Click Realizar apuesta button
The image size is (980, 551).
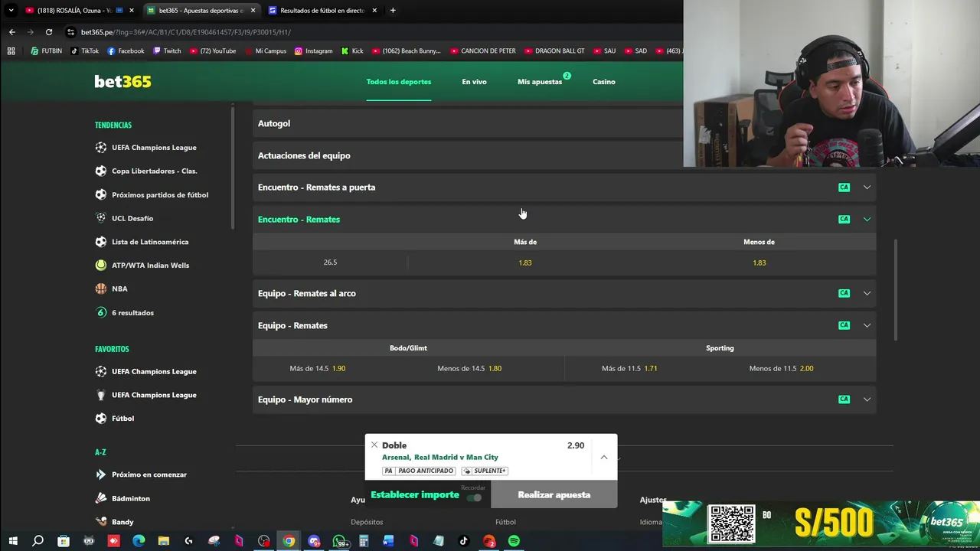pos(554,494)
